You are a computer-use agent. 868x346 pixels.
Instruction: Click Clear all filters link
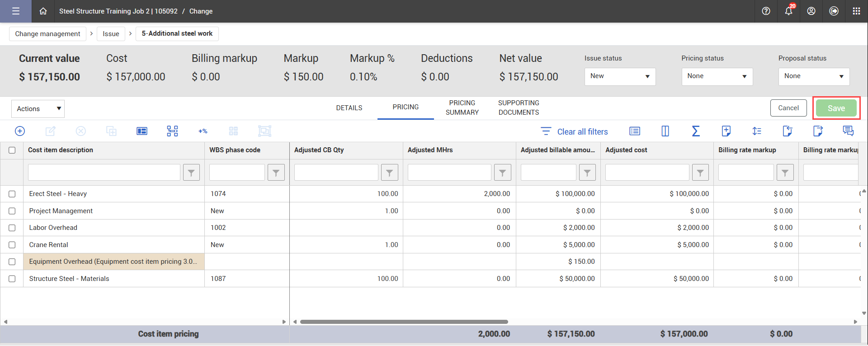coord(582,131)
